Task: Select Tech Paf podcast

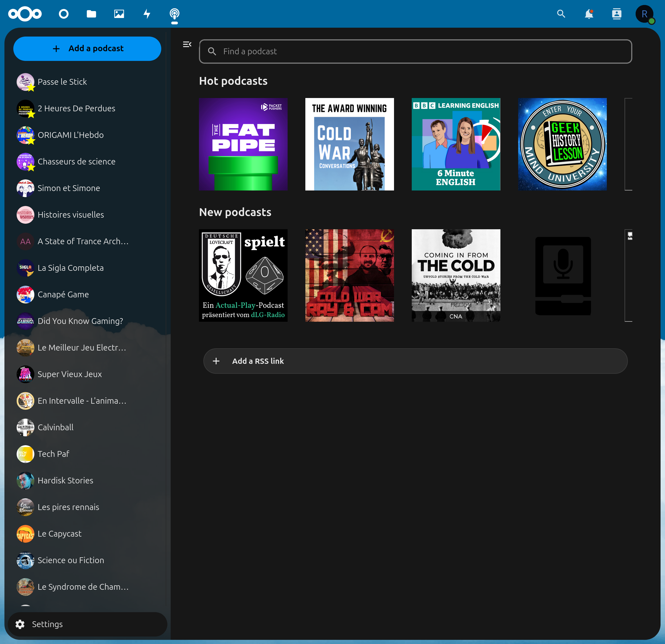Action: click(x=87, y=454)
